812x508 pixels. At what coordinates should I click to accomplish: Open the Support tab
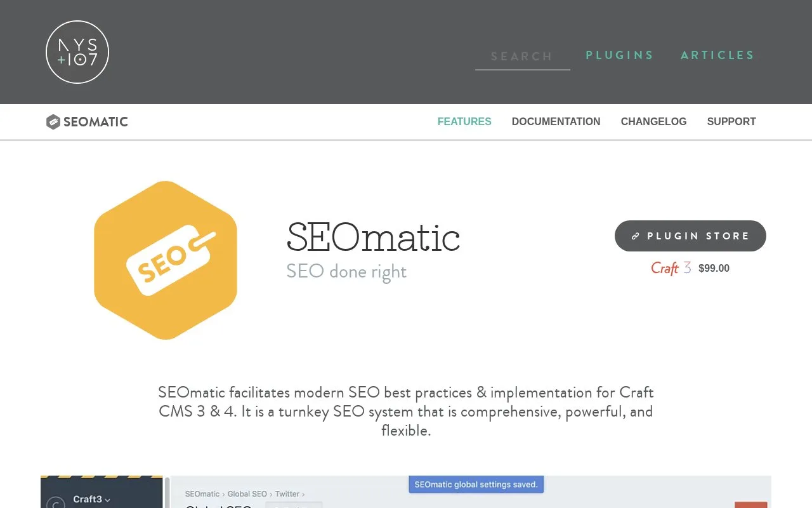[x=731, y=121]
